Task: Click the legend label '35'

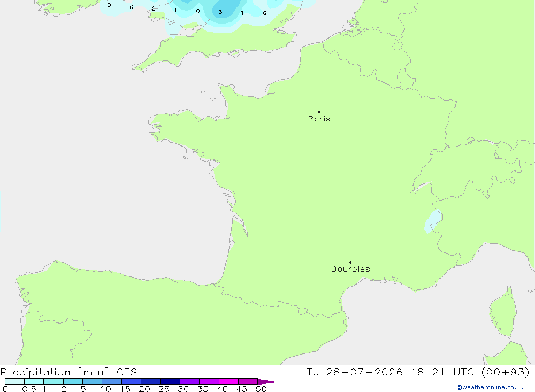Action: point(203,389)
